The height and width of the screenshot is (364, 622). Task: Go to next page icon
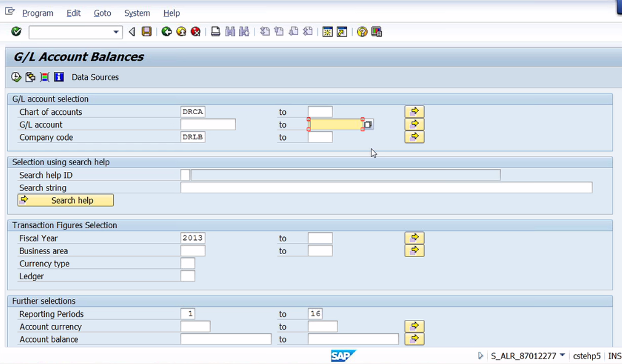[x=294, y=32]
